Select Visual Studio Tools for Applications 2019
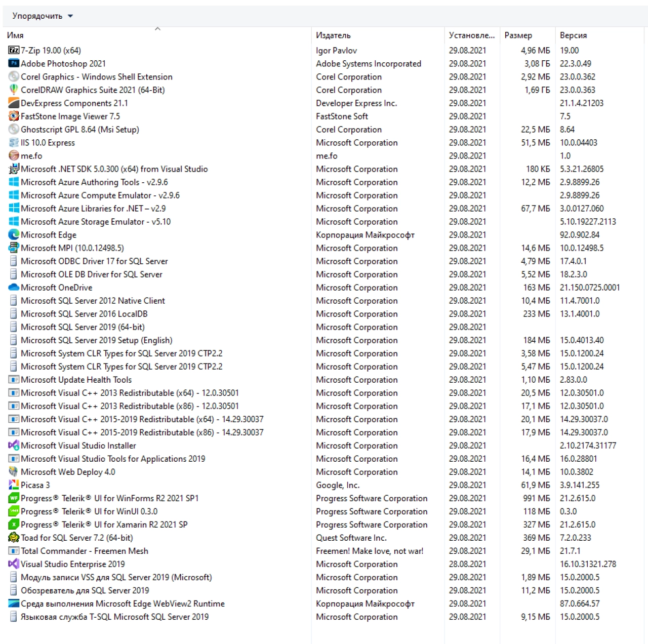This screenshot has width=648, height=644. point(113,458)
